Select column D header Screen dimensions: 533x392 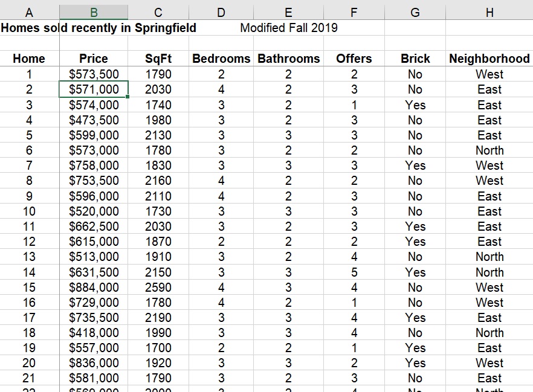[x=221, y=13]
